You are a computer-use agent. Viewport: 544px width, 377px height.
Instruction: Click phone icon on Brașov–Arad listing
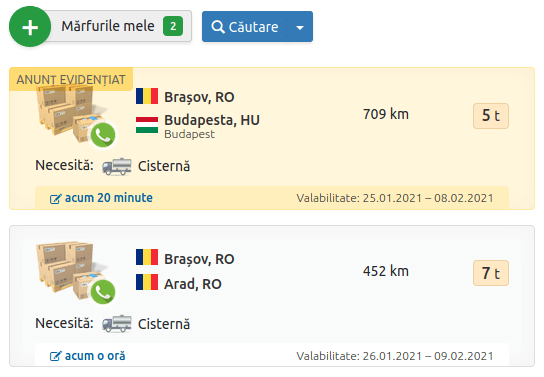pyautogui.click(x=103, y=292)
